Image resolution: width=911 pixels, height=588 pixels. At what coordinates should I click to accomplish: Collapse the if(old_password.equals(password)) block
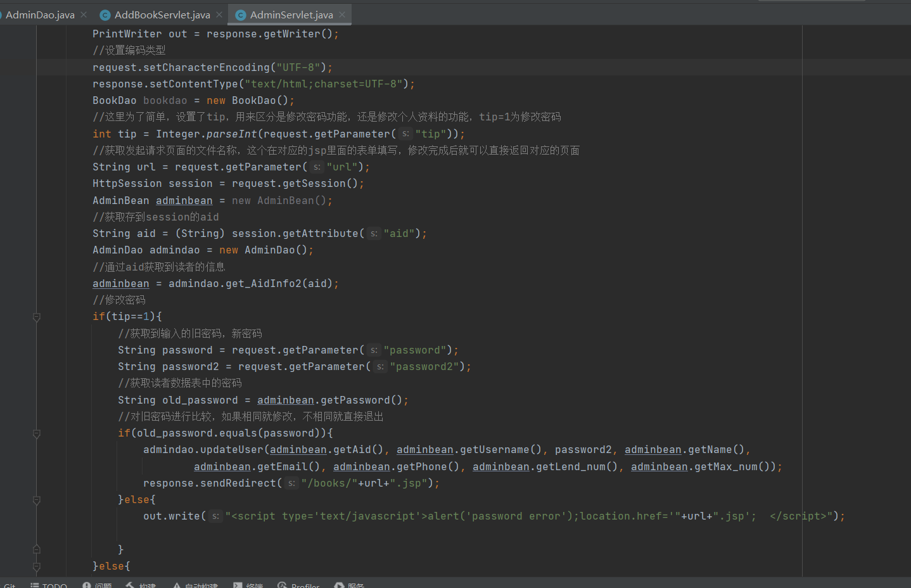coord(37,433)
